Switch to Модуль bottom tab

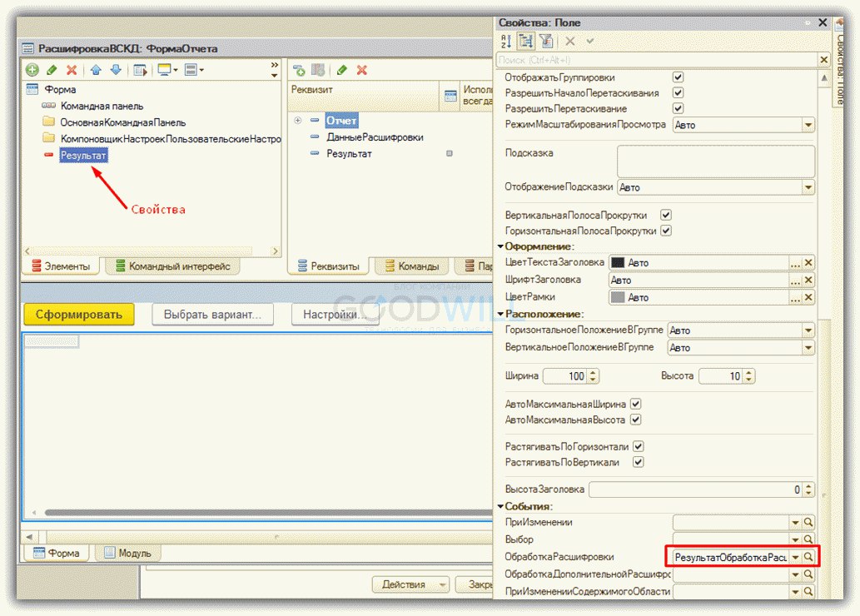[128, 553]
